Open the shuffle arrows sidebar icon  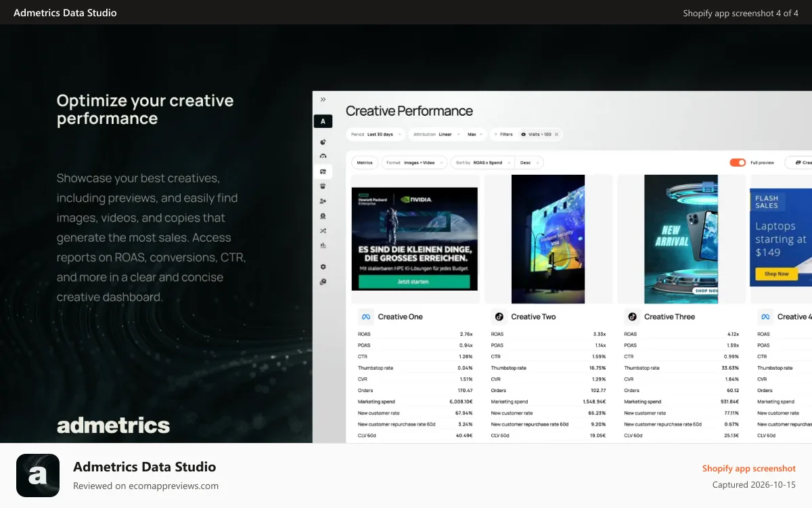coord(323,231)
